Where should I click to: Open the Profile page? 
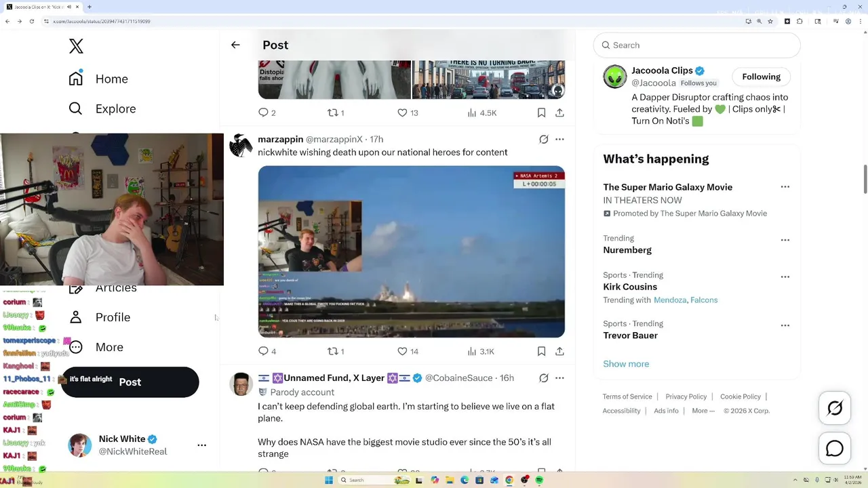point(100,317)
